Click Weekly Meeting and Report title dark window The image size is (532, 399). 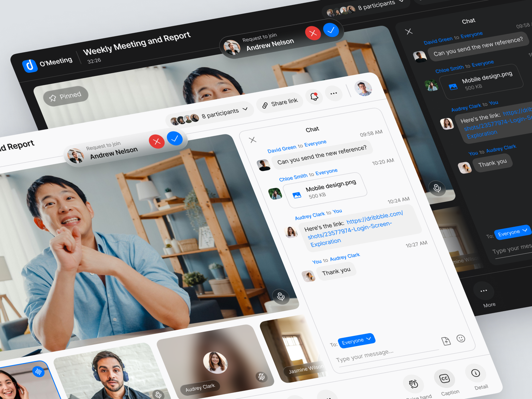137,44
